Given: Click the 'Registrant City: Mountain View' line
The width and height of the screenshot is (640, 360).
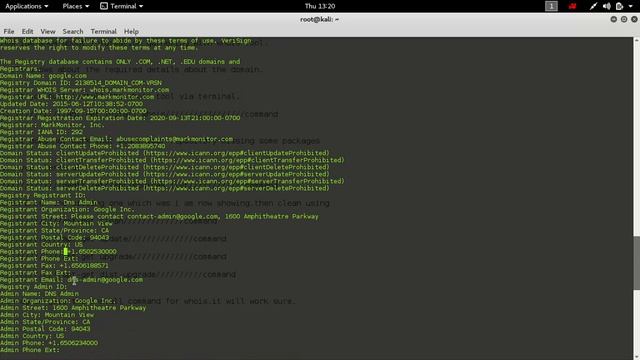Looking at the screenshot, I should (x=56, y=224).
